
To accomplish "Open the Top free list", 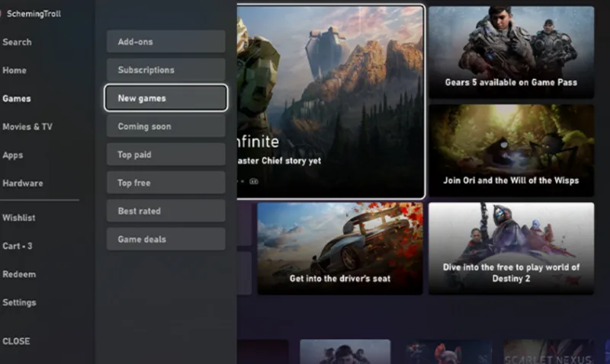I will pyautogui.click(x=165, y=183).
